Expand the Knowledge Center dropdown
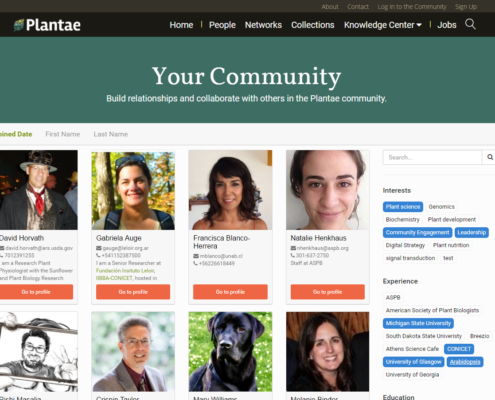The height and width of the screenshot is (400, 495). point(383,25)
